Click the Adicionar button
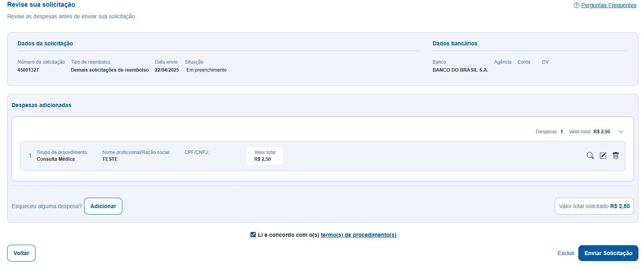The image size is (644, 269). point(103,206)
